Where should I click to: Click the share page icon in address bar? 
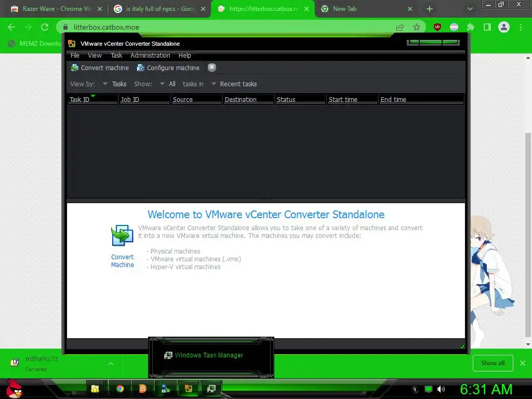(400, 27)
